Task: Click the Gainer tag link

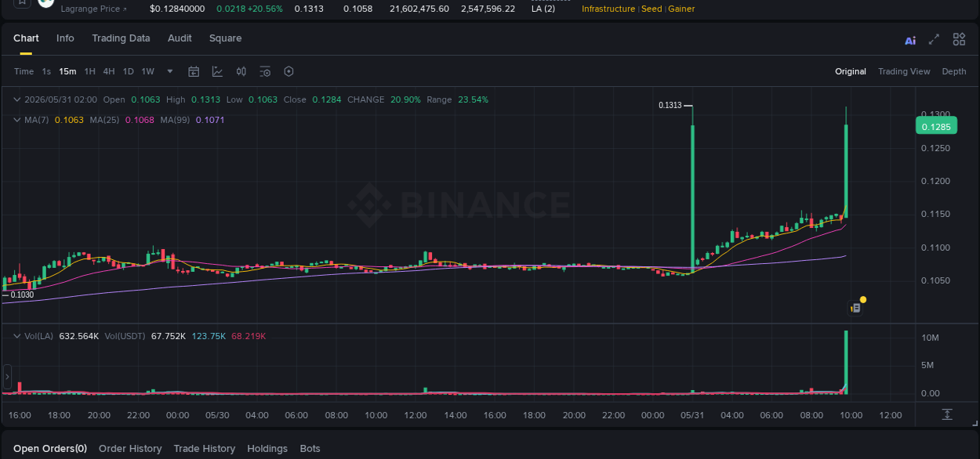Action: 681,9
